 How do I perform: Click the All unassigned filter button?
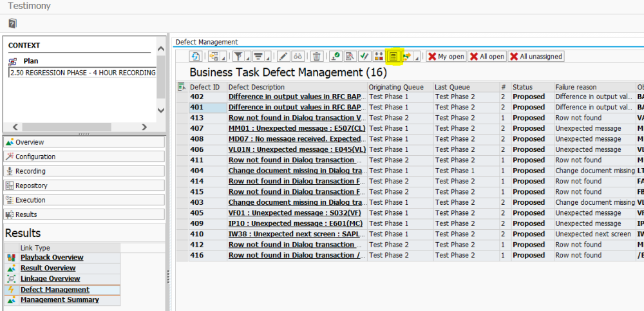tap(536, 56)
